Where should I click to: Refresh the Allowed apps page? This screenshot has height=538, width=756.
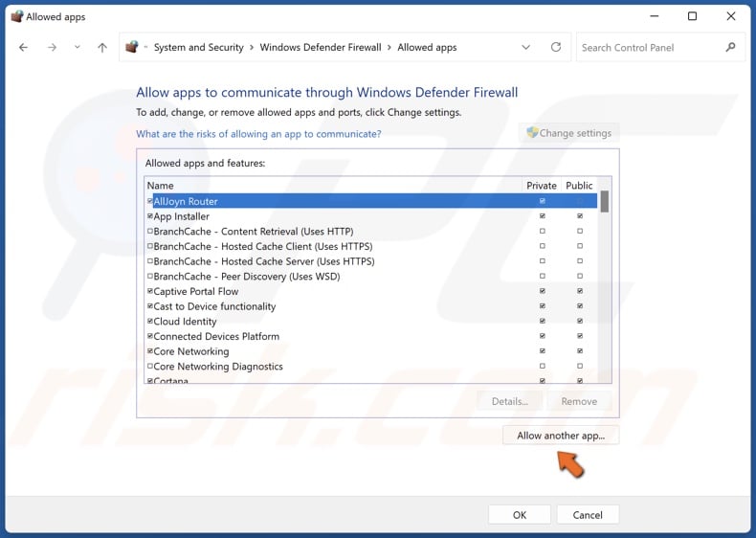(x=556, y=47)
